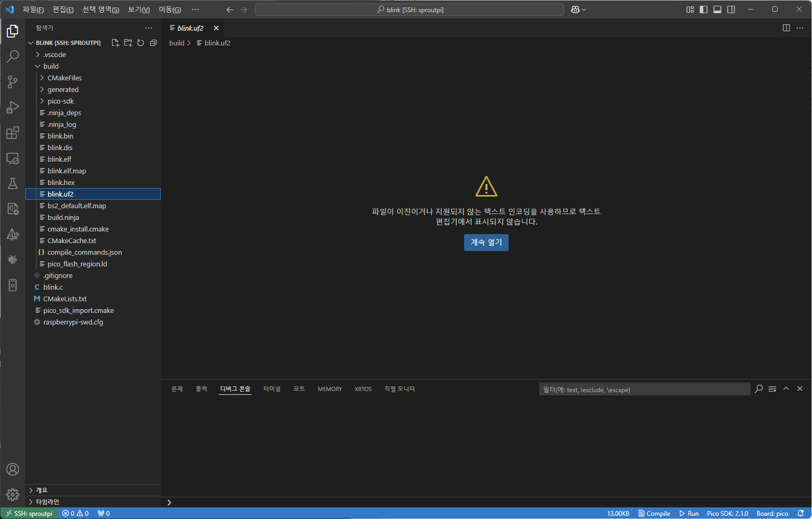Image resolution: width=812 pixels, height=519 pixels.
Task: Open the CMake tools view icon
Action: coord(13,234)
